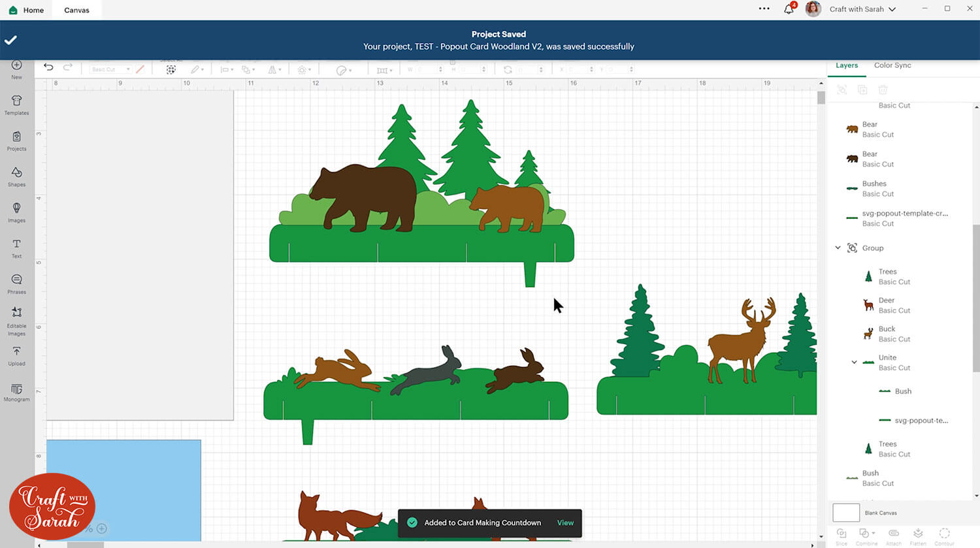Duplicate the layer with the Layers panel icon
This screenshot has height=548, width=980.
click(x=862, y=89)
